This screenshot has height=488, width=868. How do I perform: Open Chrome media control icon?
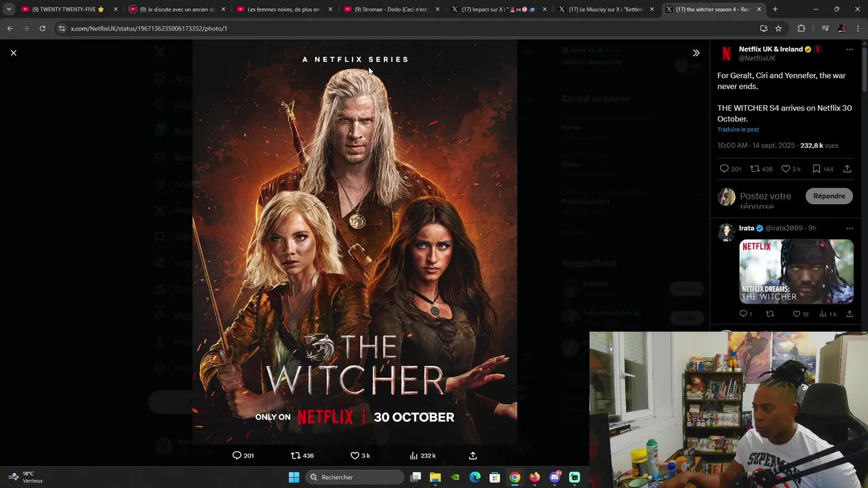(x=825, y=28)
